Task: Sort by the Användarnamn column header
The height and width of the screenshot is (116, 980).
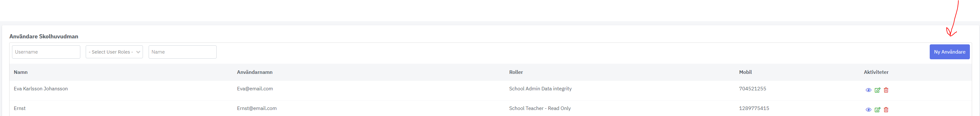Action: [255, 72]
